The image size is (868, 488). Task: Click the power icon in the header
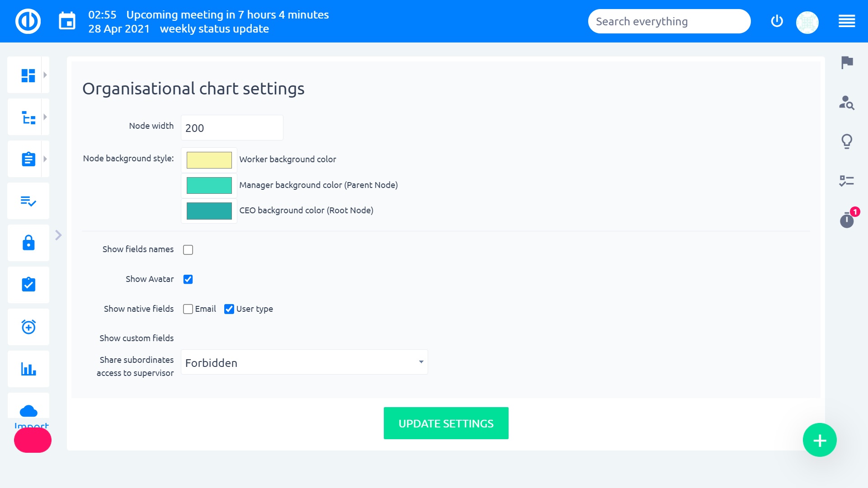(x=777, y=21)
